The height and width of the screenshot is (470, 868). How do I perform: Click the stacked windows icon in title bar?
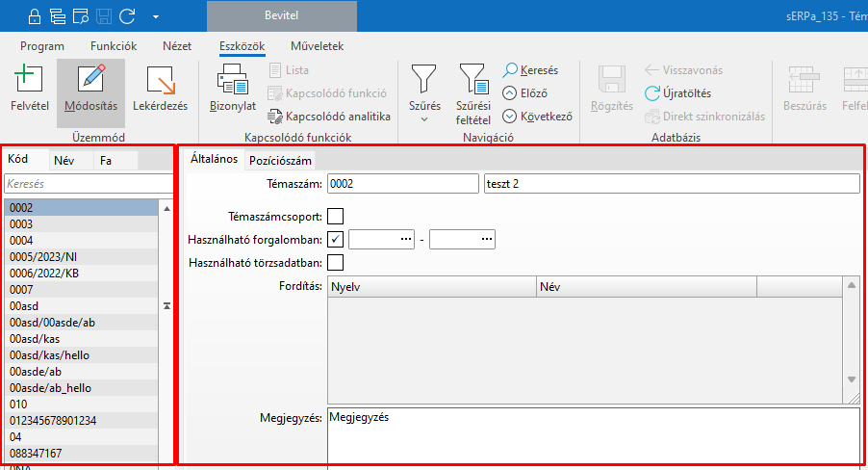pyautogui.click(x=58, y=16)
